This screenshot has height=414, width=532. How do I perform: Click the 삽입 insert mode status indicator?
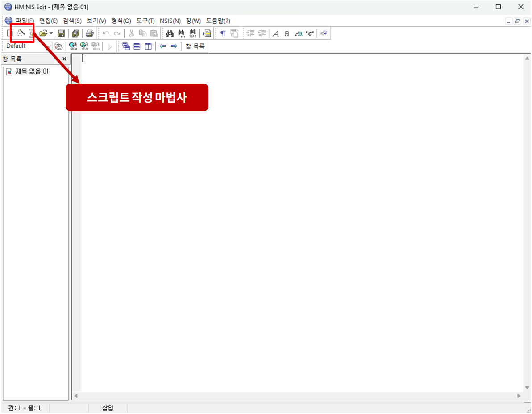coord(108,408)
